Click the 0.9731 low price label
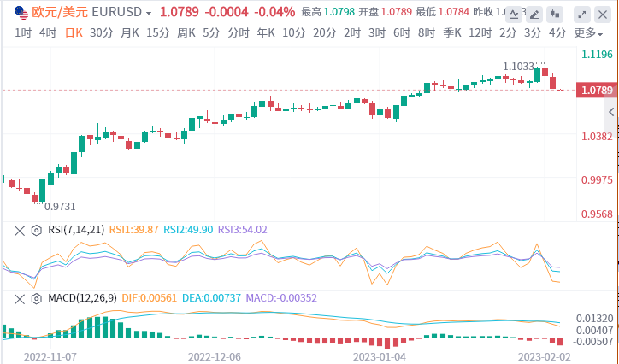Screen dimensions: 619x364 point(60,207)
